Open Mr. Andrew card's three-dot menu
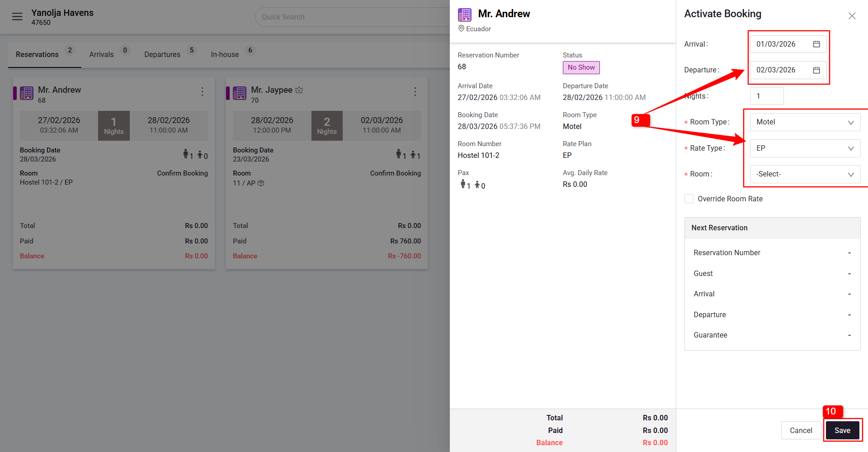The height and width of the screenshot is (452, 868). tap(202, 92)
